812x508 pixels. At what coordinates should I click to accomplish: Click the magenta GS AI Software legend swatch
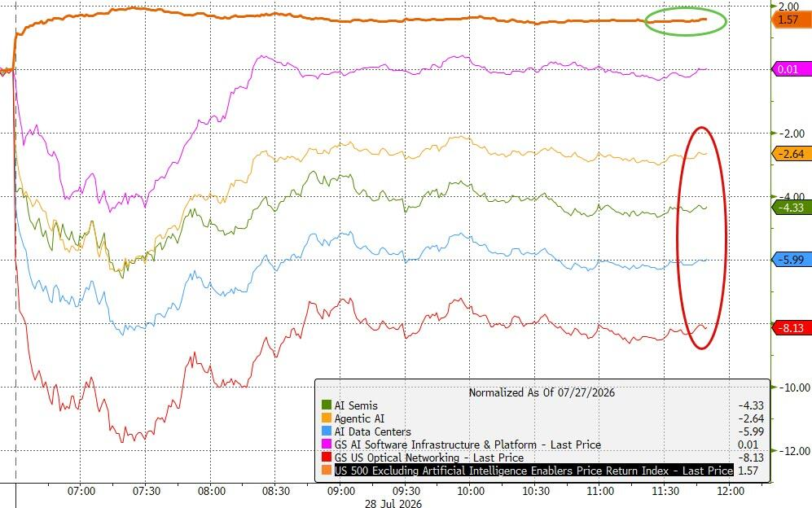pos(327,444)
